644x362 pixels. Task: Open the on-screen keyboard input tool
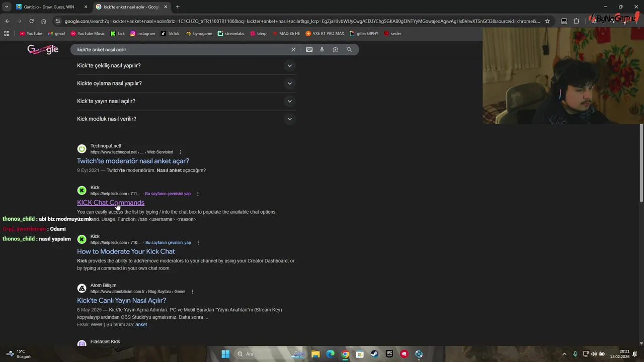coord(309,50)
